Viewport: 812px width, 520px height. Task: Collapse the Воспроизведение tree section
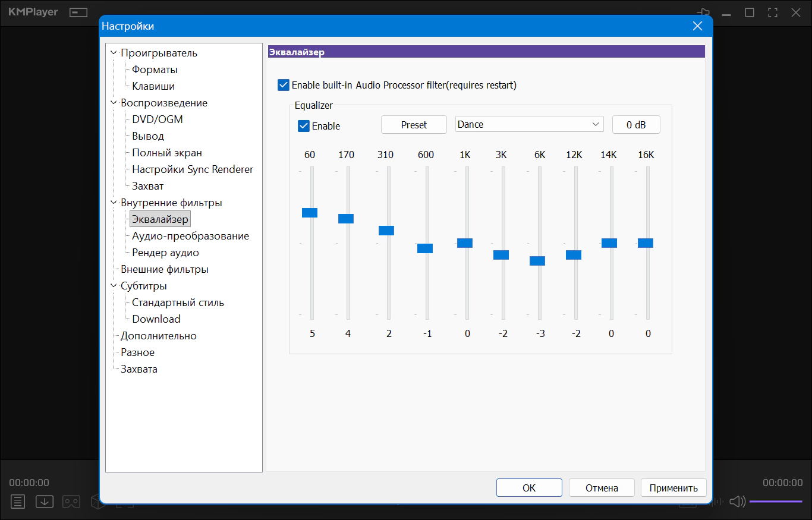click(x=113, y=103)
